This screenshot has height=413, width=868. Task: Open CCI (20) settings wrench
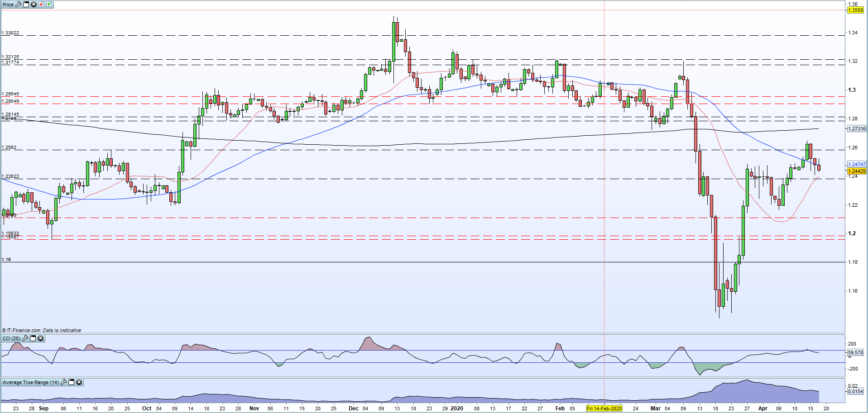25,338
